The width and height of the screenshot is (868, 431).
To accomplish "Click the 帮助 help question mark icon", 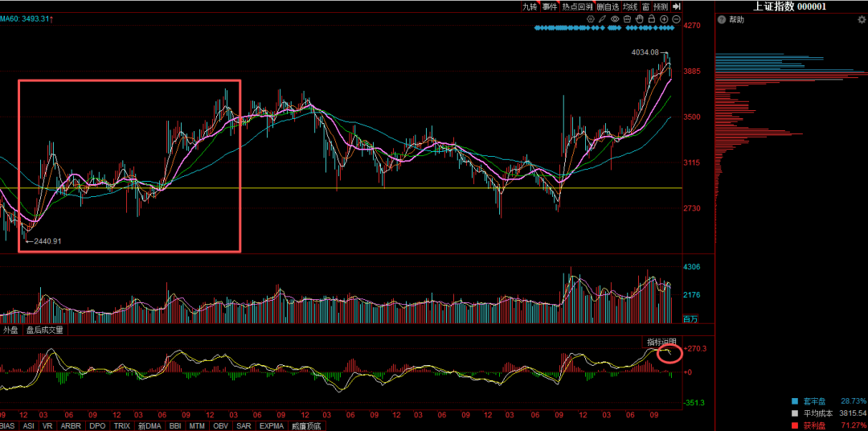I will click(x=722, y=19).
